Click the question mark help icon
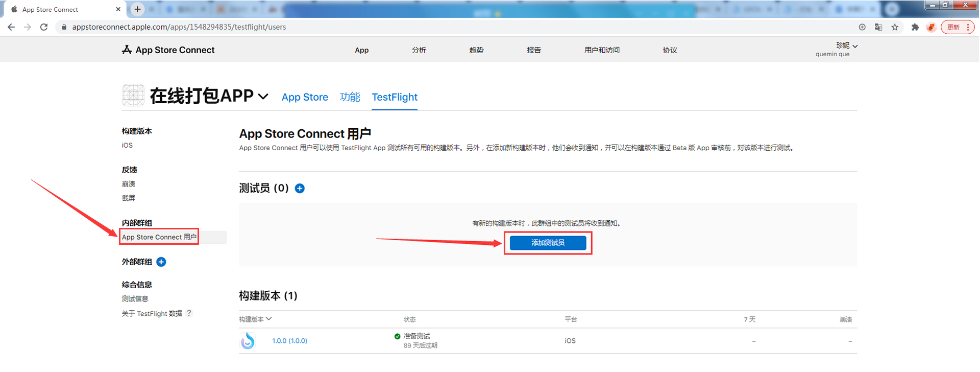This screenshot has height=372, width=980. click(189, 313)
